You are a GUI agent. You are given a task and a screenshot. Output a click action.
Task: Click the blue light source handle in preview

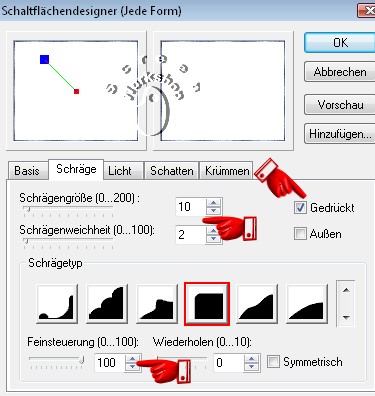coord(44,60)
